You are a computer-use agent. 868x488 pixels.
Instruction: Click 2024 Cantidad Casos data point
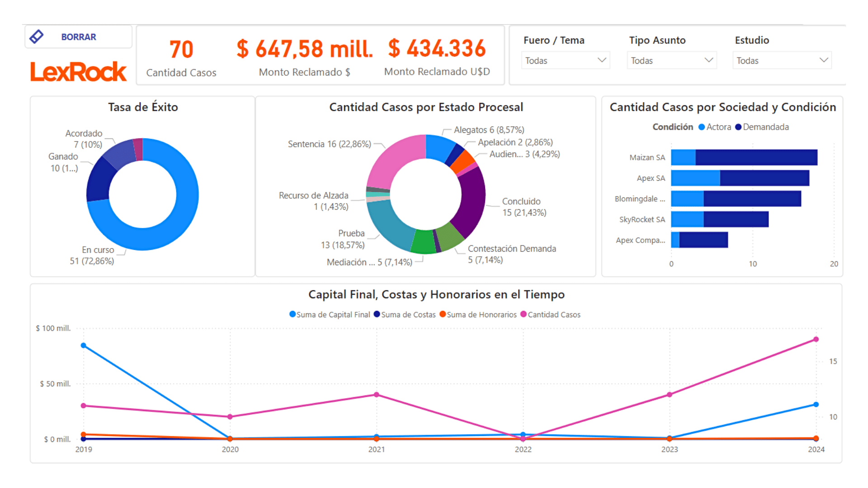816,339
